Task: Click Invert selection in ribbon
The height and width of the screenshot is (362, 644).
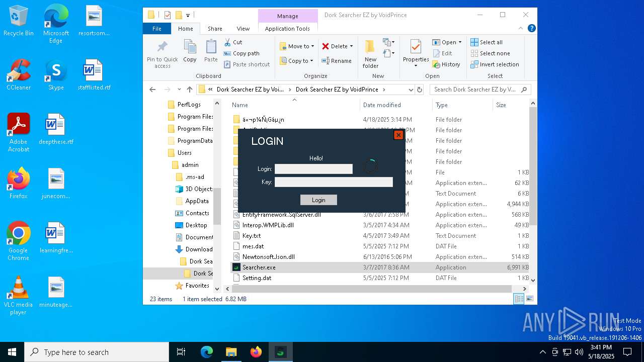Action: coord(494,64)
